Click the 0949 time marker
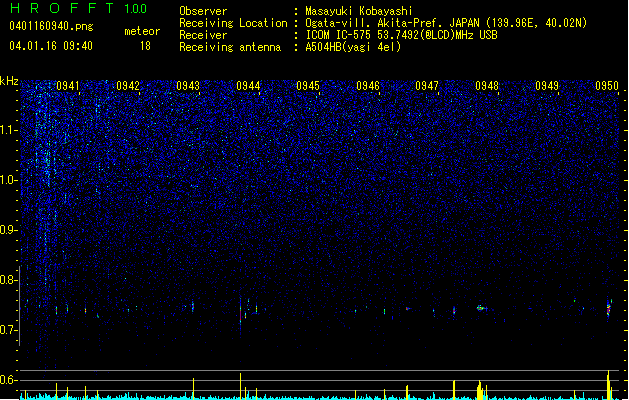 [x=547, y=86]
